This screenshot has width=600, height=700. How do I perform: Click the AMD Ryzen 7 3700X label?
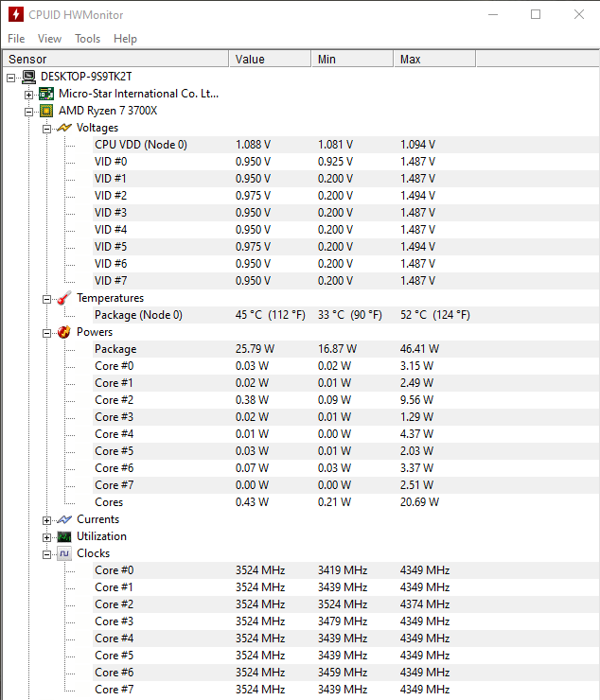(108, 111)
